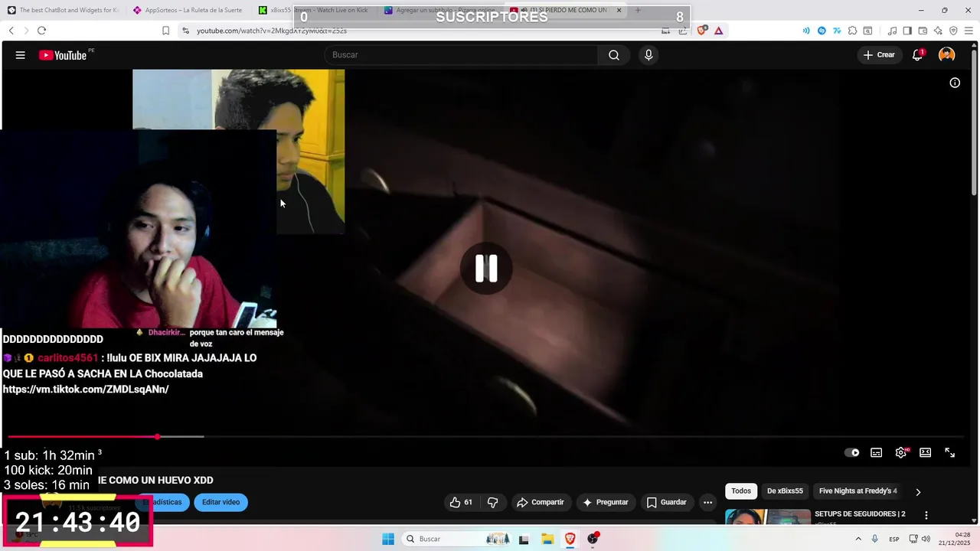Open Brave Rewards triangle icon
Image resolution: width=980 pixels, height=551 pixels.
pos(718,31)
